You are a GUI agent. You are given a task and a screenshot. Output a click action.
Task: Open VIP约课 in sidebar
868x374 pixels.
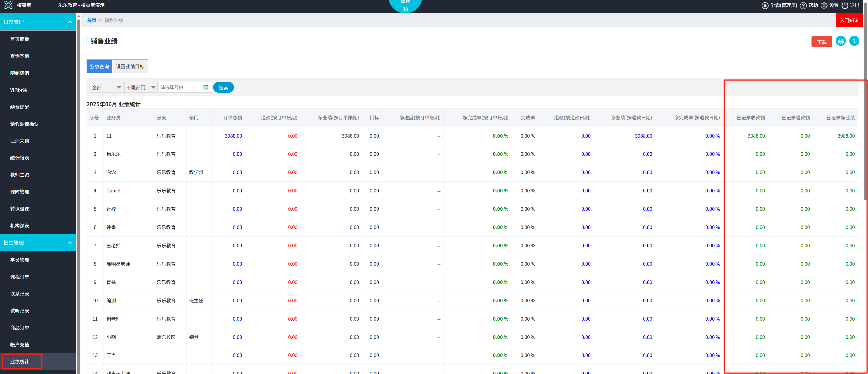pos(19,90)
